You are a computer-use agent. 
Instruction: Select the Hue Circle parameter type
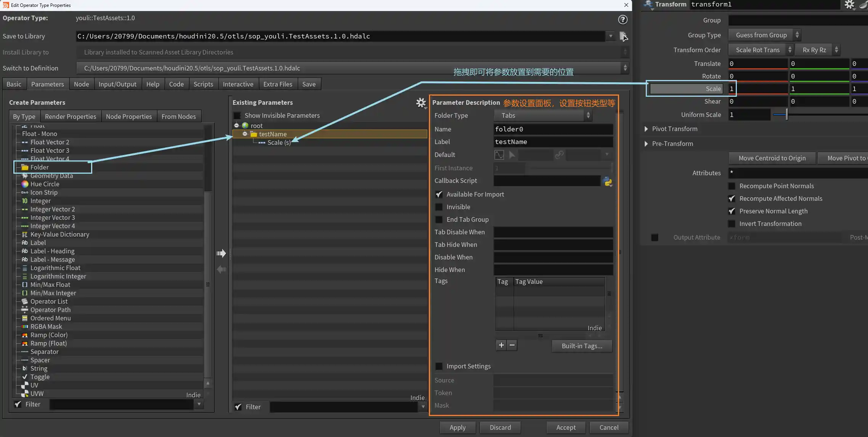point(45,184)
